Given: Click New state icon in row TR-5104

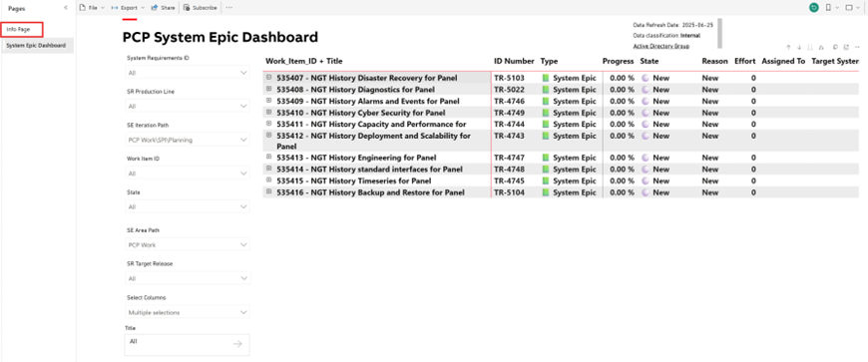Looking at the screenshot, I should point(645,192).
